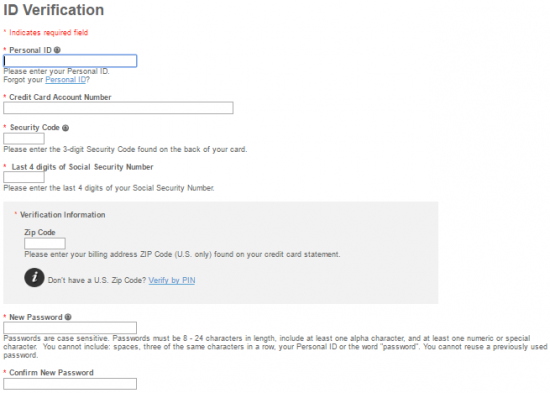Click the Security Code help icon
Viewport: 550px width, 393px height.
point(65,128)
